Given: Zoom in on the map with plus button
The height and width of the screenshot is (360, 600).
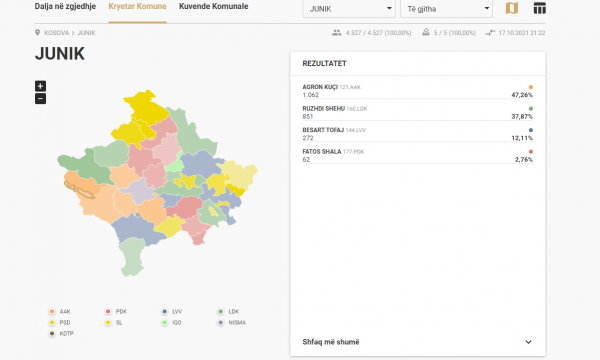Looking at the screenshot, I should click(40, 86).
